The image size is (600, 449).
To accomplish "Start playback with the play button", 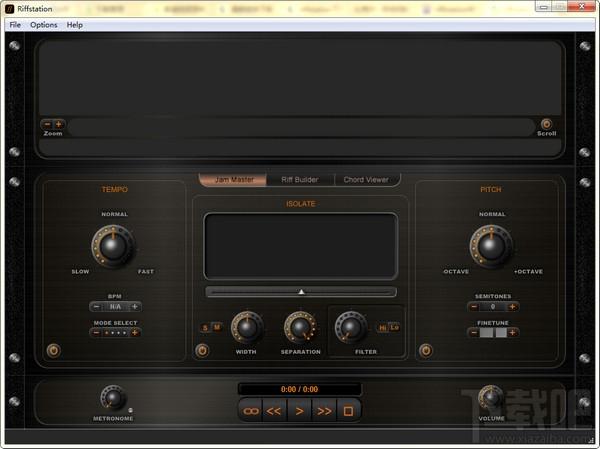I will point(299,411).
